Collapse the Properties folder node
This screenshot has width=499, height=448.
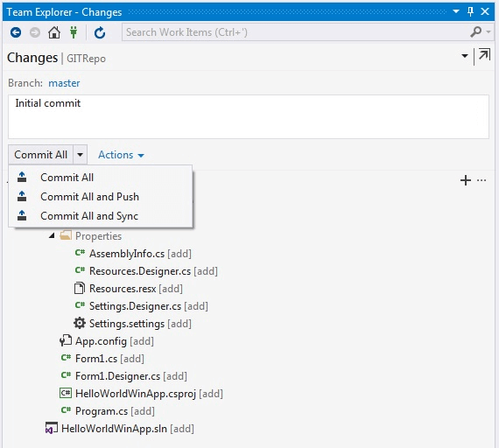click(x=52, y=235)
